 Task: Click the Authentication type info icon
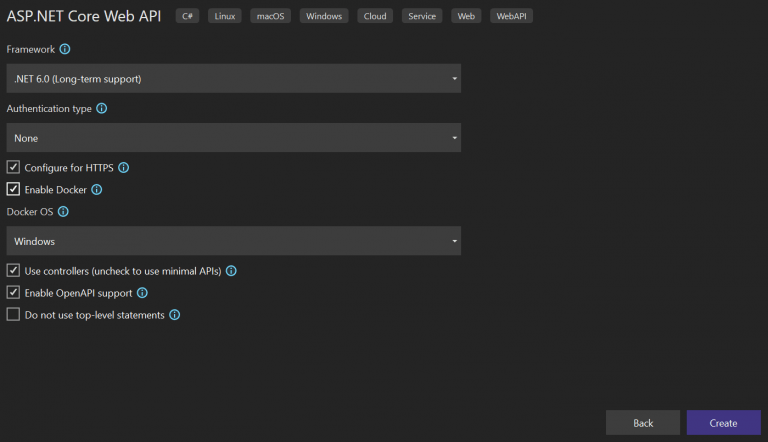[x=101, y=108]
